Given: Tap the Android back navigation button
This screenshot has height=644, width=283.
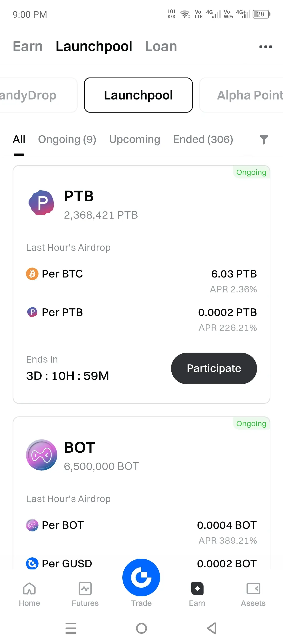Looking at the screenshot, I should [212, 628].
